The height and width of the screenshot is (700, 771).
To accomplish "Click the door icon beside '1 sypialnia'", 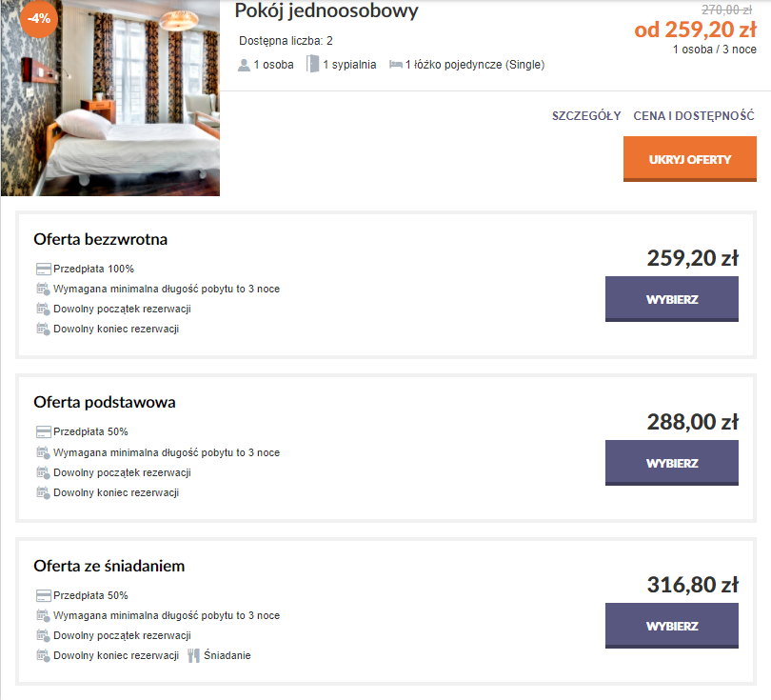I will tap(312, 65).
